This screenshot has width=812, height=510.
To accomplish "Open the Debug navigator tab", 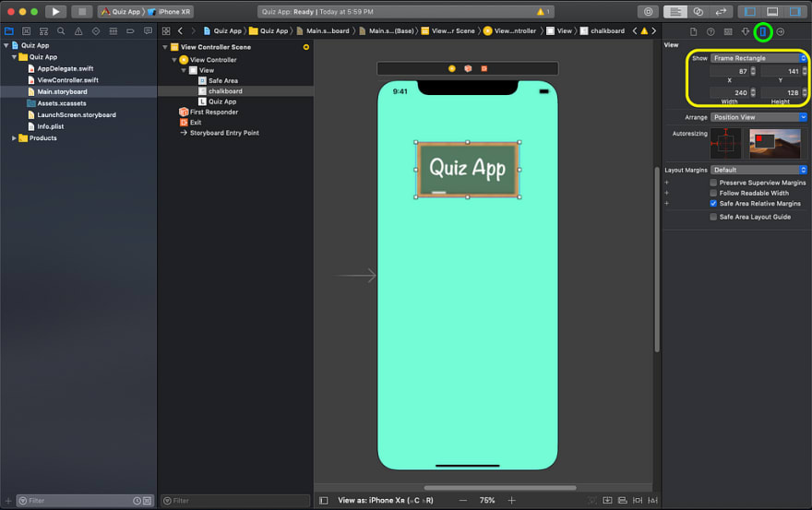I will (x=113, y=31).
